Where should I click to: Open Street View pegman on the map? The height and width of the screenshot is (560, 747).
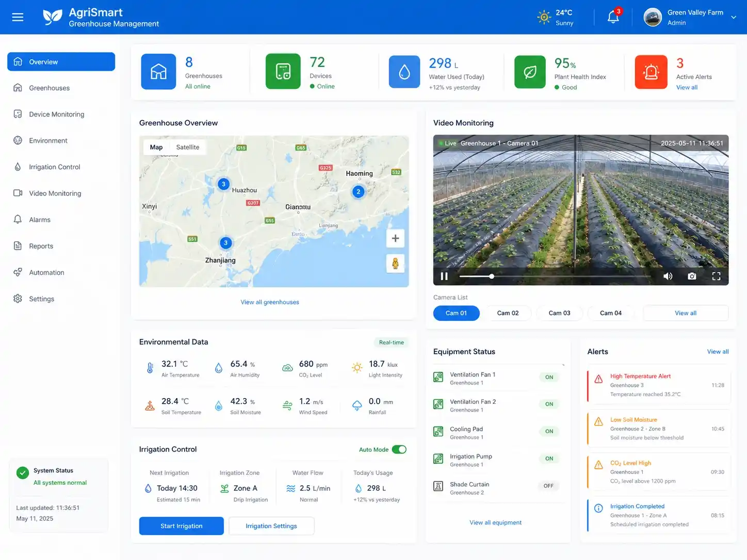pos(395,263)
